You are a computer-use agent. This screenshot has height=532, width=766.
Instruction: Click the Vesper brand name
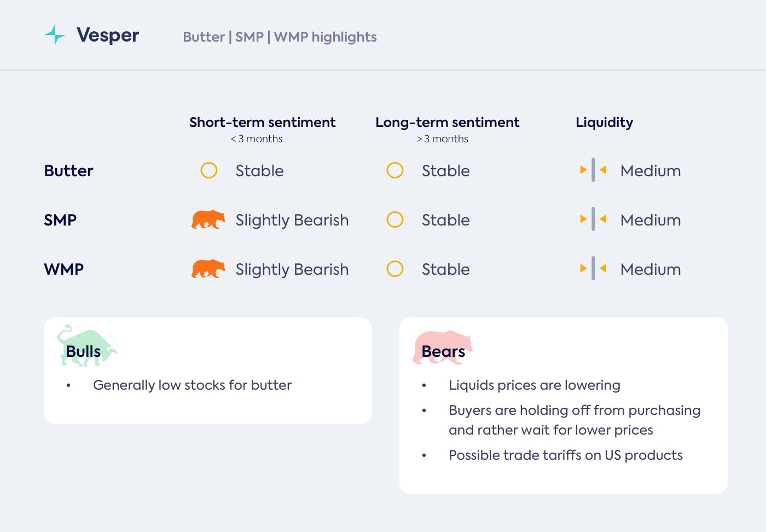[x=108, y=35]
